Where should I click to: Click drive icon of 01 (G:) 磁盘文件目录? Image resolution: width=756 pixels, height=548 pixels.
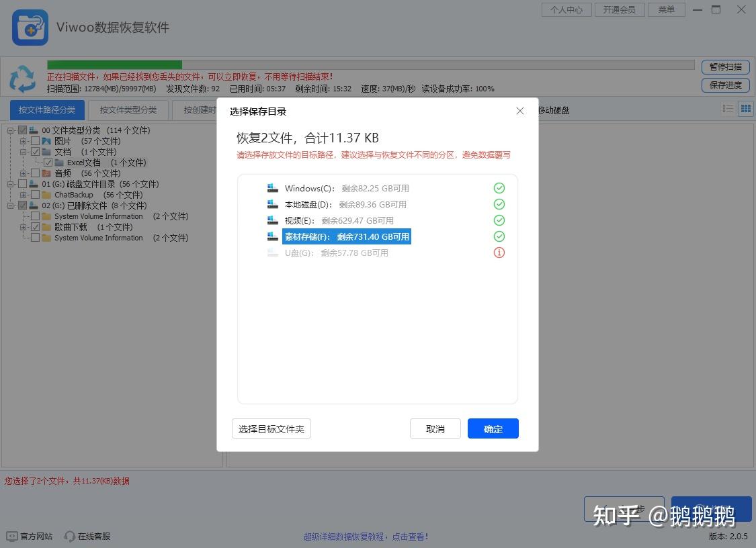34,184
